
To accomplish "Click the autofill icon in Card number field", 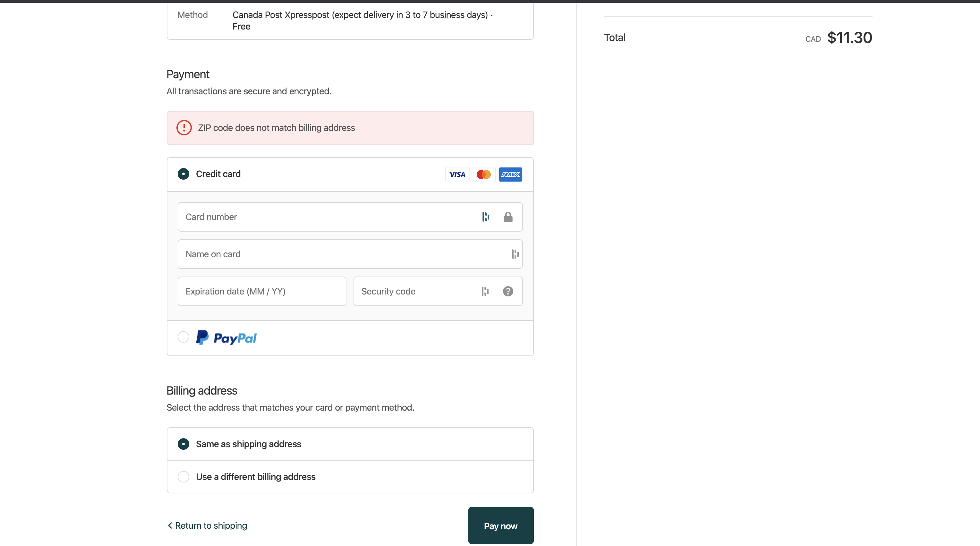I will 485,217.
